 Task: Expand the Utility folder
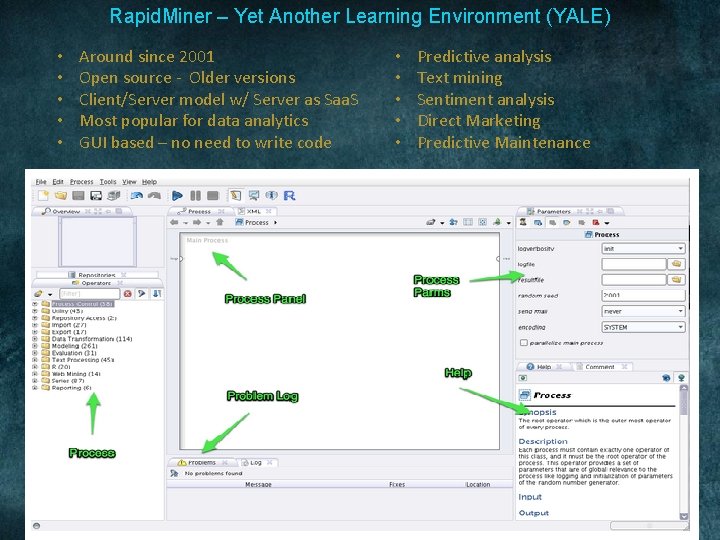click(x=35, y=311)
